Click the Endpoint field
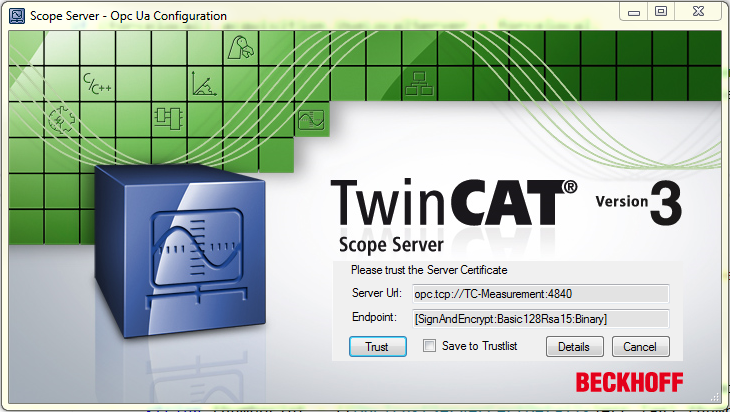730x412 pixels. coord(541,319)
